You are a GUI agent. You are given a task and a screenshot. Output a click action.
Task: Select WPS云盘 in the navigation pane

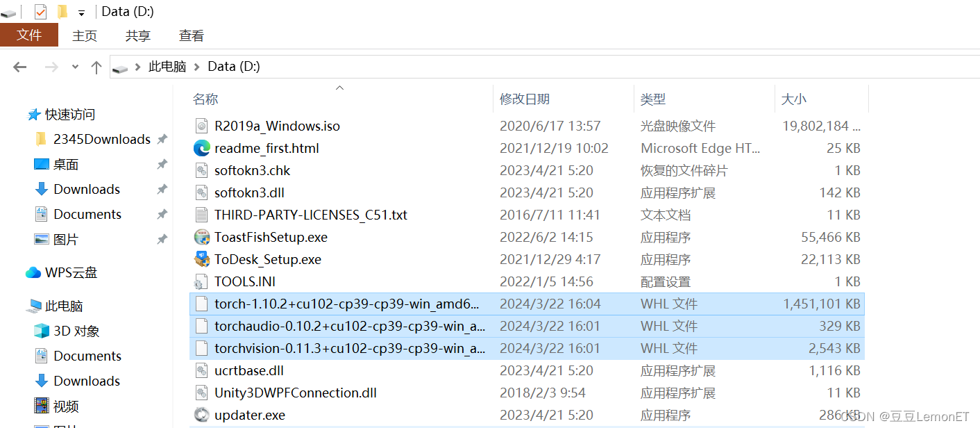(x=71, y=273)
